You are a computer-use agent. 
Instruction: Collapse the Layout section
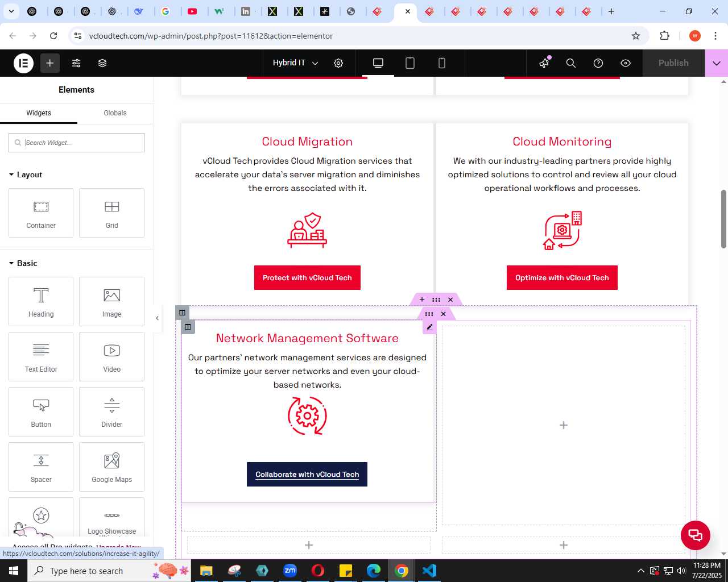[x=26, y=174]
